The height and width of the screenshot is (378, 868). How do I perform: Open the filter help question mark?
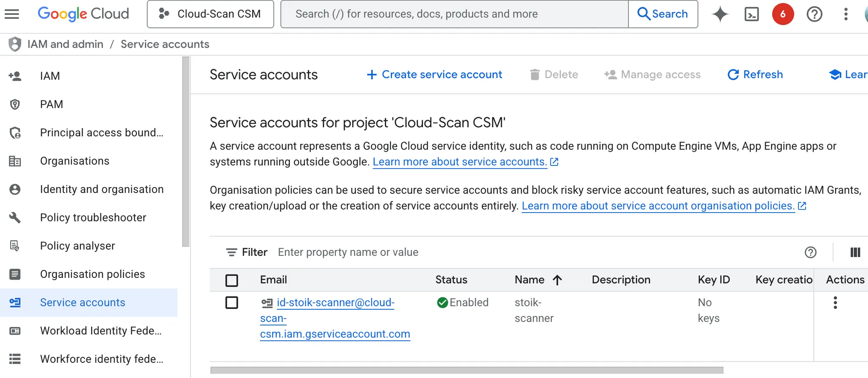point(810,252)
